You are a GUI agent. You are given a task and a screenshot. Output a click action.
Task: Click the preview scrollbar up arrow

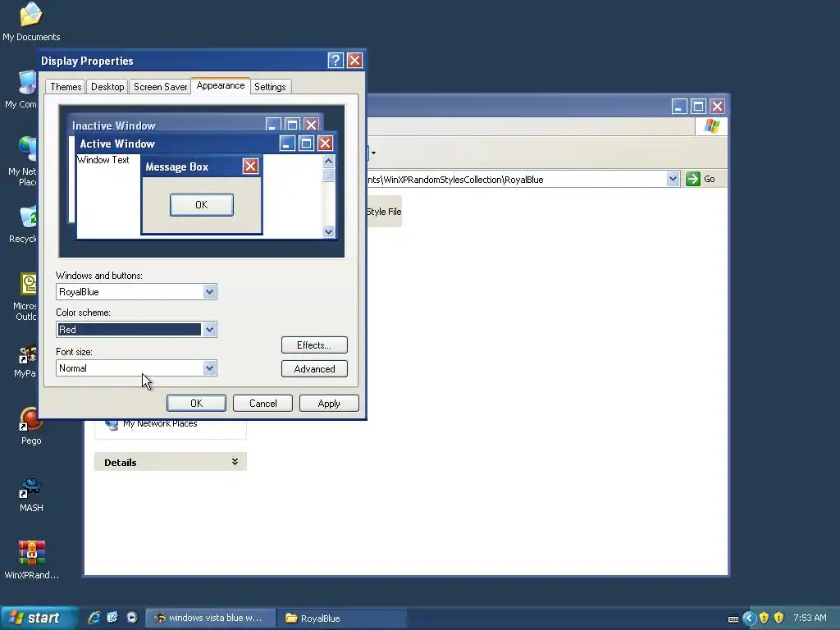pos(328,162)
